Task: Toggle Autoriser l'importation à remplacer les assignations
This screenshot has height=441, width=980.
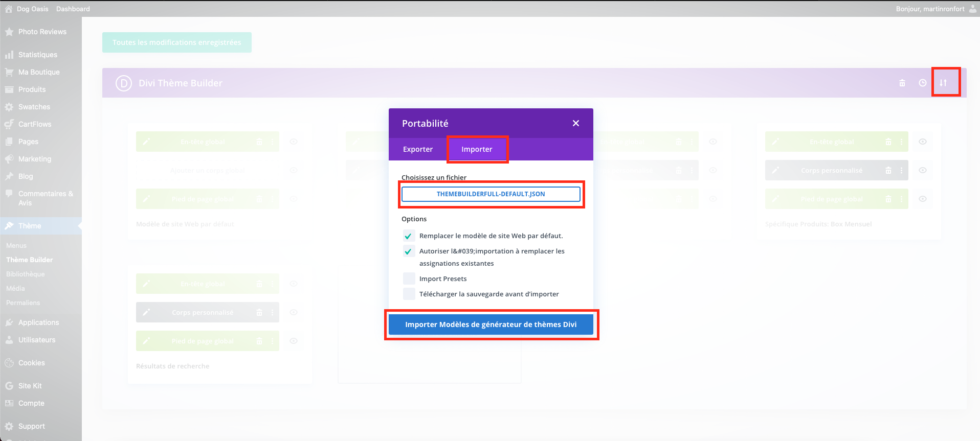Action: click(408, 251)
